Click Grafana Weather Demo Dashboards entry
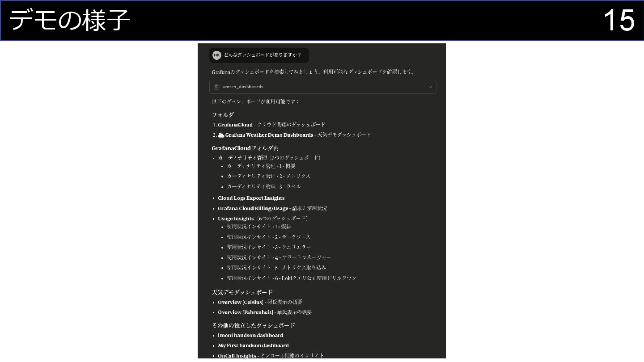Screen dimensions: 644x362 [x=269, y=135]
